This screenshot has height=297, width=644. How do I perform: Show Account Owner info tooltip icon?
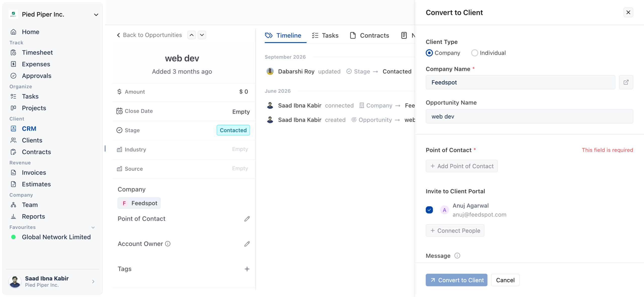[168, 244]
